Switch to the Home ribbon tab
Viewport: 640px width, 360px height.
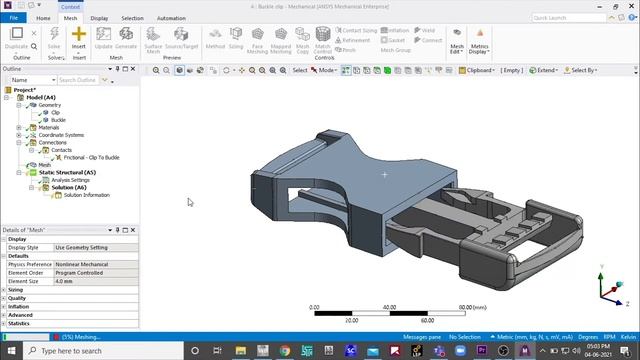(43, 18)
